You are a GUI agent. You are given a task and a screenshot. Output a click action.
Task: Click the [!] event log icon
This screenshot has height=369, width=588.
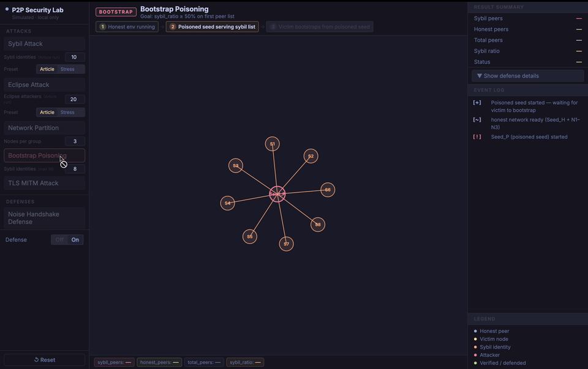477,136
